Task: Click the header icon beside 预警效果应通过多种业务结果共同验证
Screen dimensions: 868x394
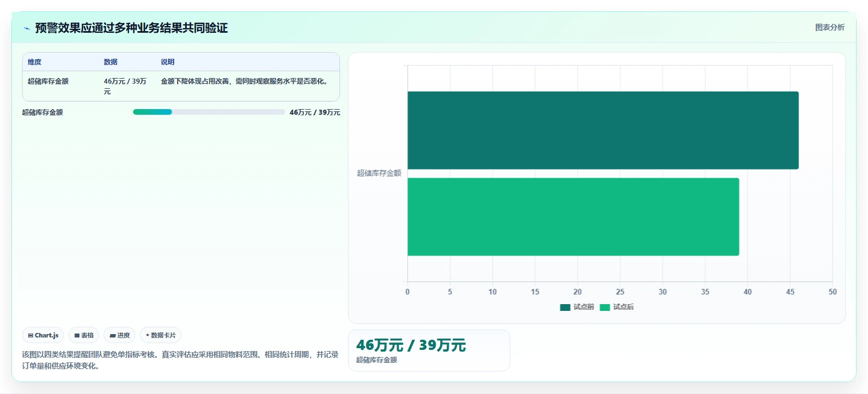Action: tap(27, 28)
